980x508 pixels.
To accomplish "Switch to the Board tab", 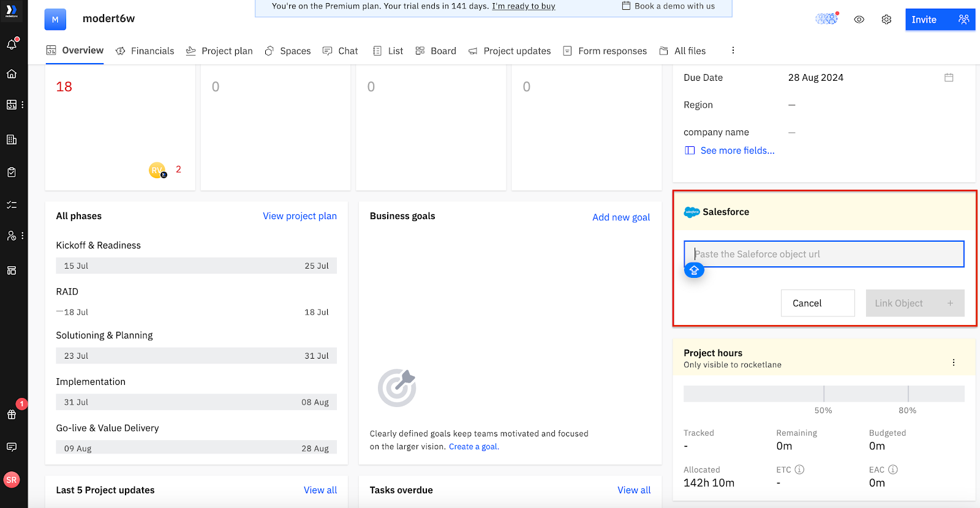I will 435,51.
